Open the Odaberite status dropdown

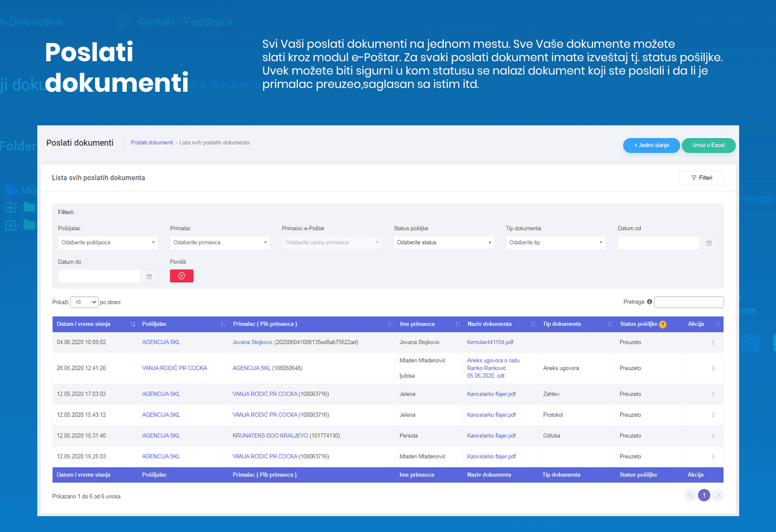[443, 243]
